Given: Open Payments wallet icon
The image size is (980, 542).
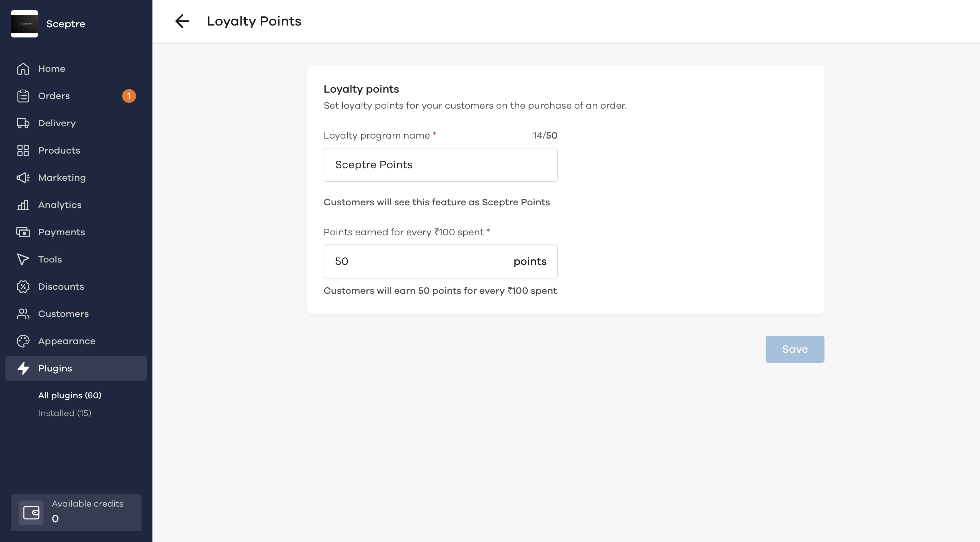Looking at the screenshot, I should pyautogui.click(x=23, y=232).
